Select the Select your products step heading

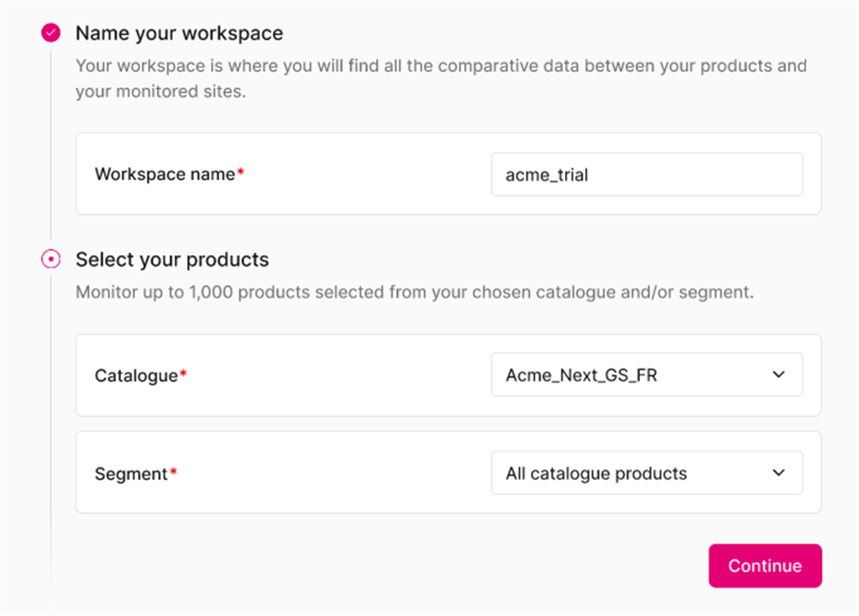point(172,259)
